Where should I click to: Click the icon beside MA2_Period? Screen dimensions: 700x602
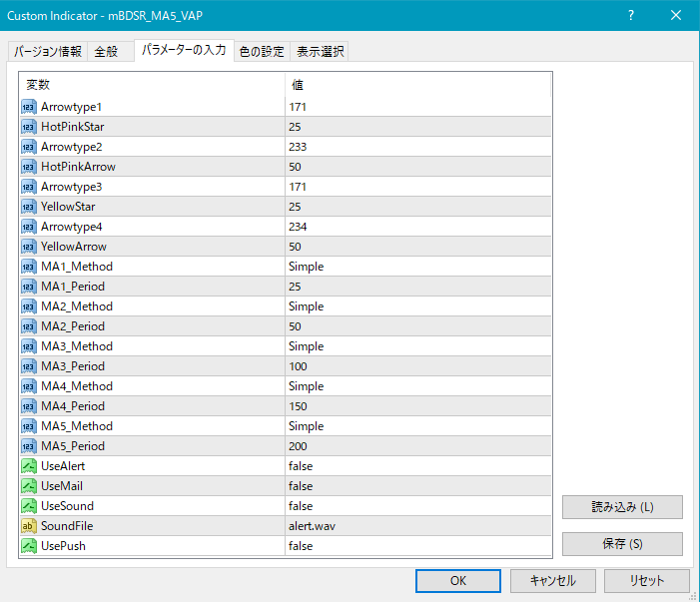click(x=29, y=326)
